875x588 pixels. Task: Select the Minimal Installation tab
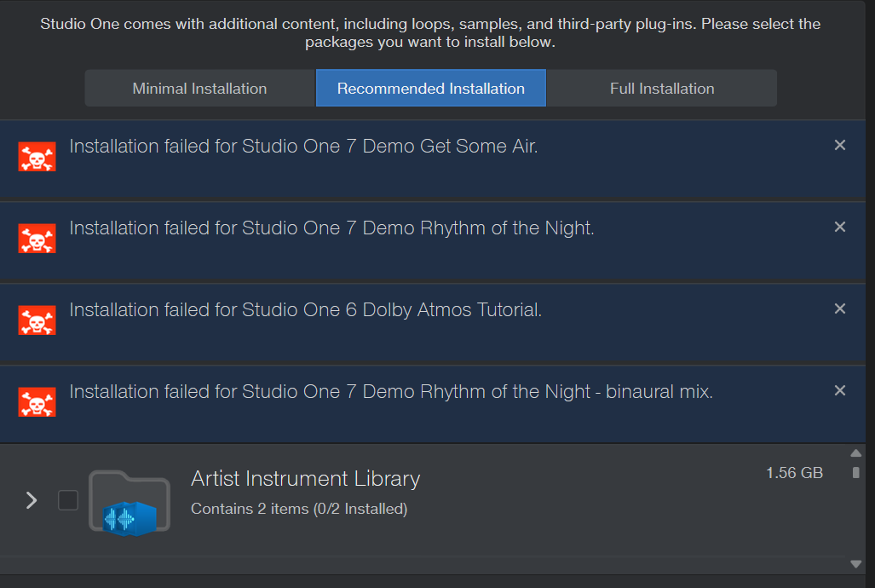click(199, 89)
